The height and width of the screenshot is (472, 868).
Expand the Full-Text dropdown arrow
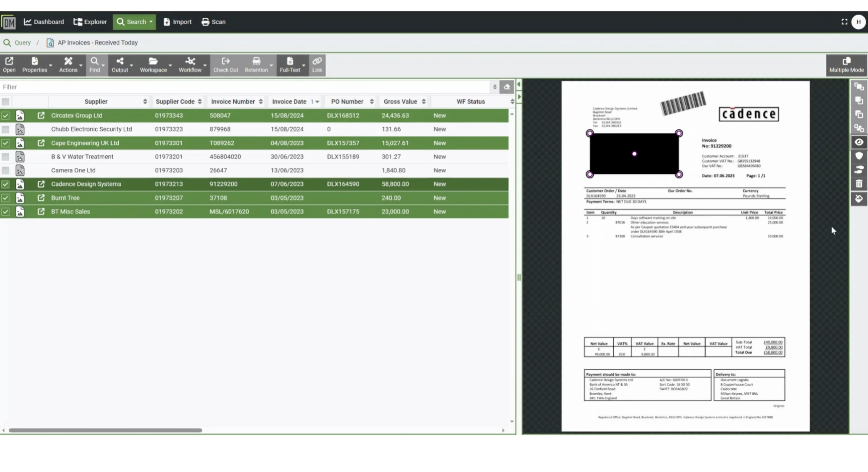[x=303, y=65]
